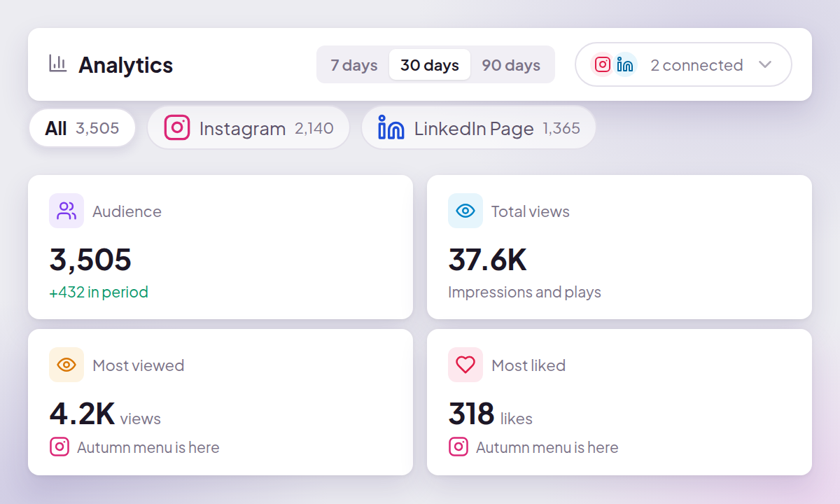Click the Audience people icon

[x=66, y=211]
